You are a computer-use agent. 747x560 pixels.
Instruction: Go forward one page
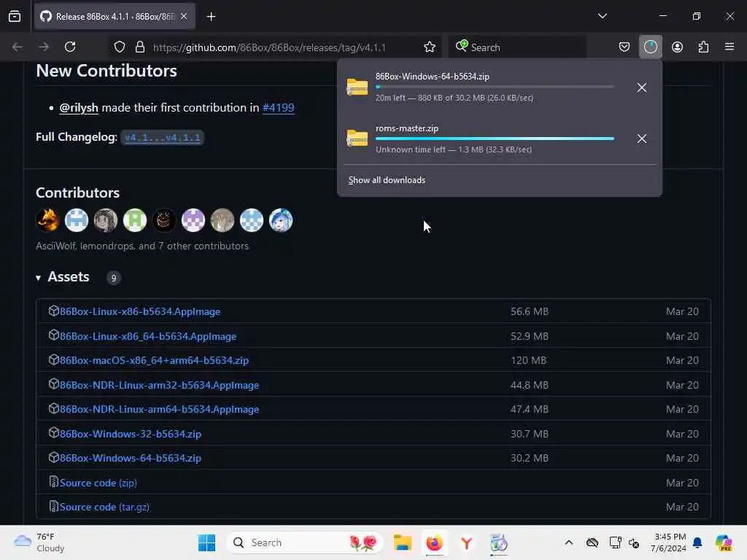(43, 47)
